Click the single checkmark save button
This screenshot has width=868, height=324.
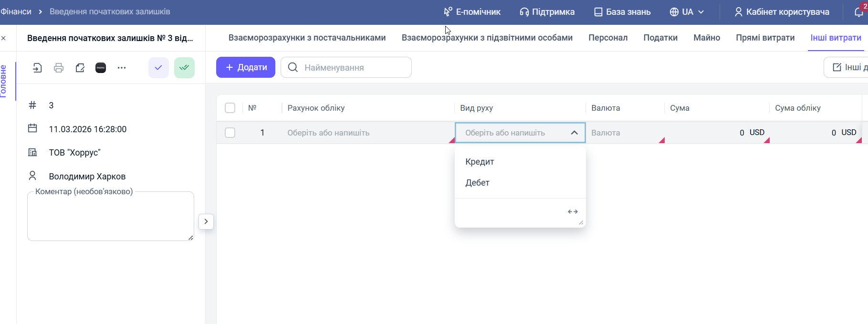(x=158, y=68)
